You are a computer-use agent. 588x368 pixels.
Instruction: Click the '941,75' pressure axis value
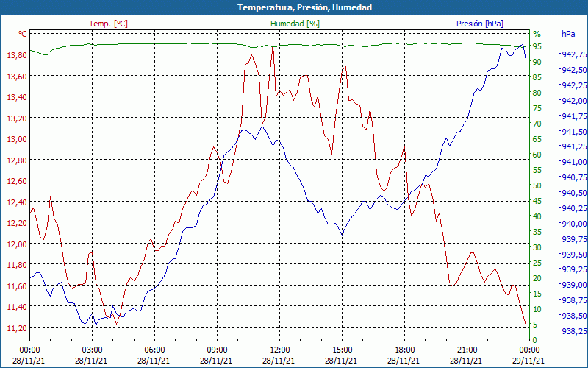575,116
